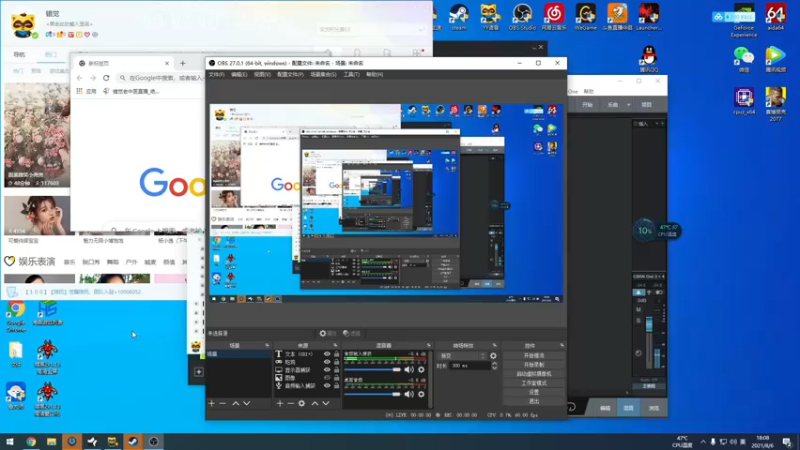Move the scene up in OBS list
Screen dimensions: 800x450
pyautogui.click(x=236, y=404)
